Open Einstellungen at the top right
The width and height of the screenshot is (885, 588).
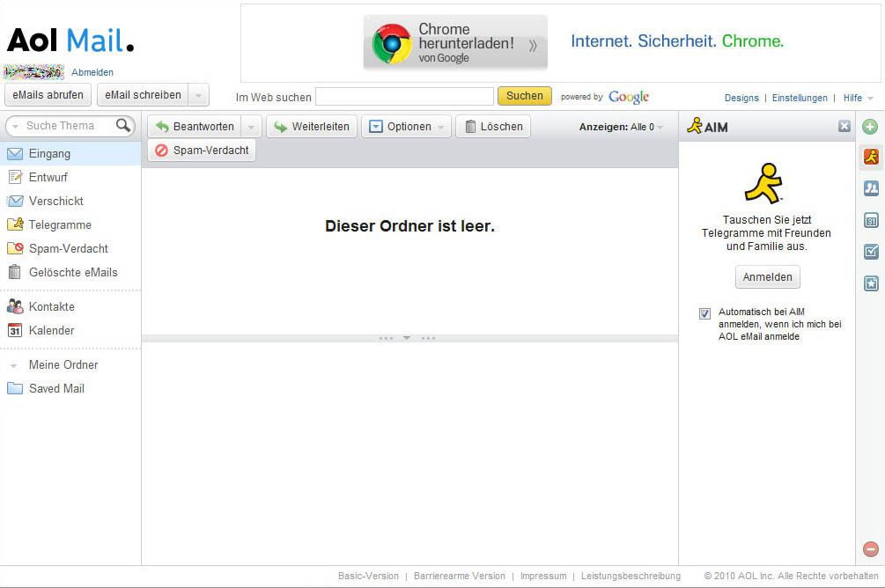(x=800, y=98)
